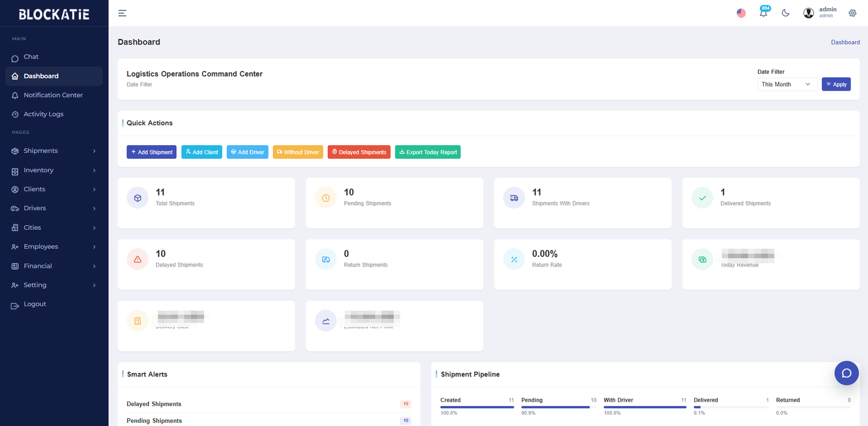Viewport: 868px width, 426px height.
Task: Click the Delivered Shipments checkmark icon
Action: coord(703,198)
